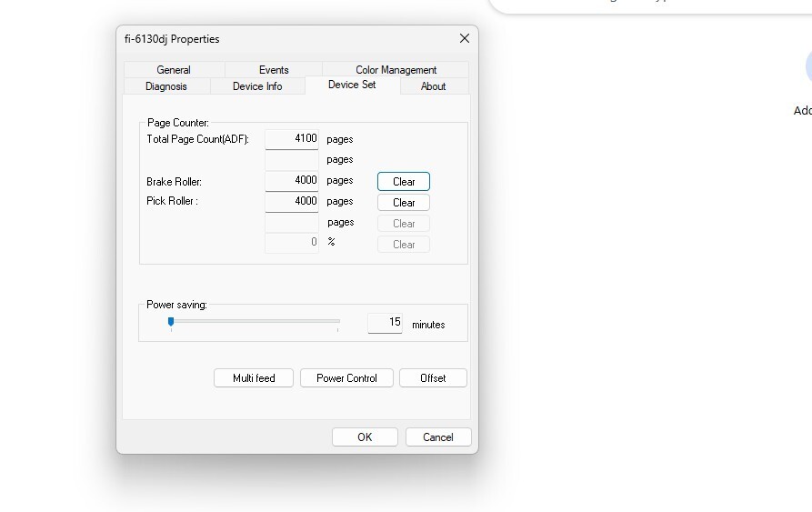The image size is (812, 512).
Task: Open the Multi feed settings
Action: point(254,378)
